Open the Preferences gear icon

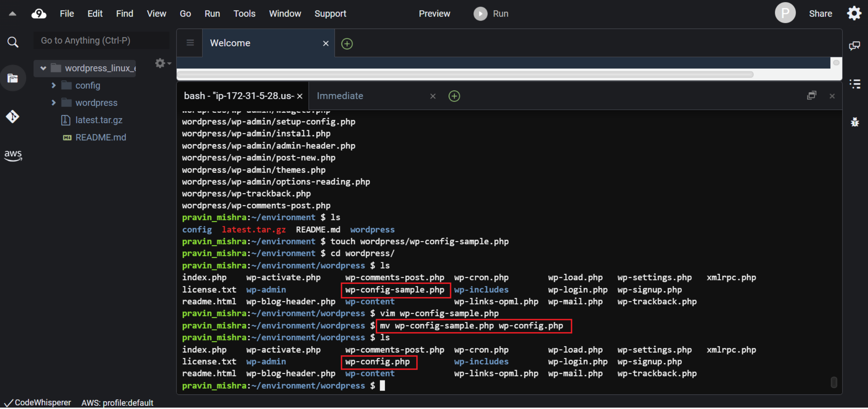click(x=854, y=13)
